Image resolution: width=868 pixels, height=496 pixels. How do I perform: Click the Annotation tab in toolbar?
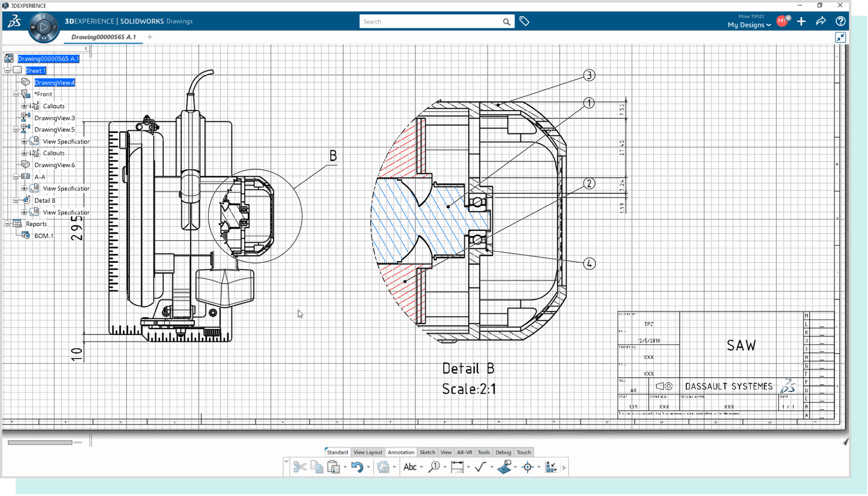coord(401,452)
